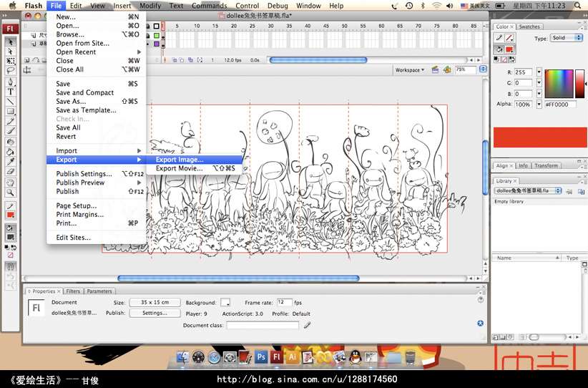The width and height of the screenshot is (588, 388).
Task: Open the B value slider dropdown
Action: 539,94
